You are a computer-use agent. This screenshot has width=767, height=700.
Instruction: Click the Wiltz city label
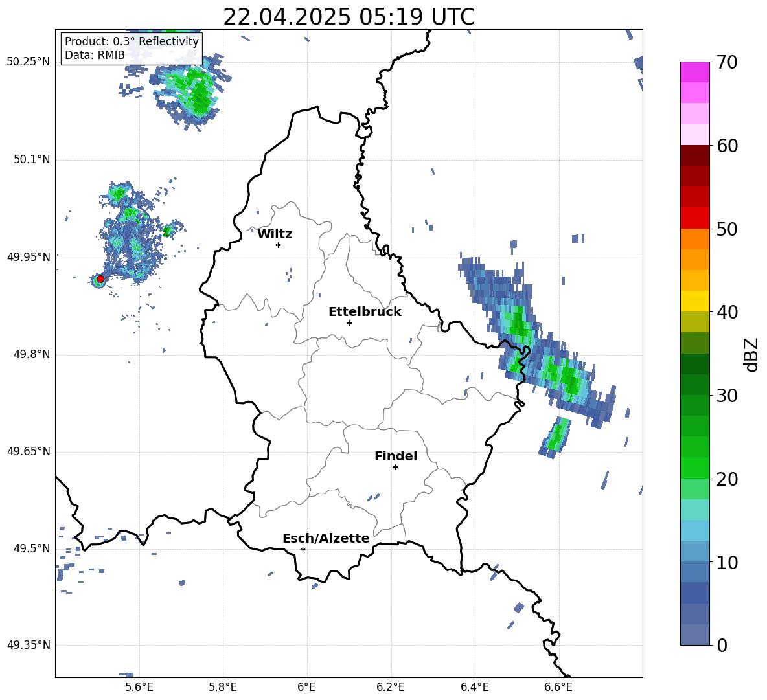click(275, 234)
